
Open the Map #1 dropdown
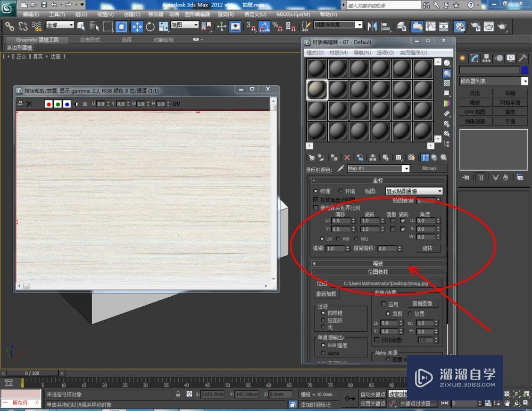pos(407,169)
